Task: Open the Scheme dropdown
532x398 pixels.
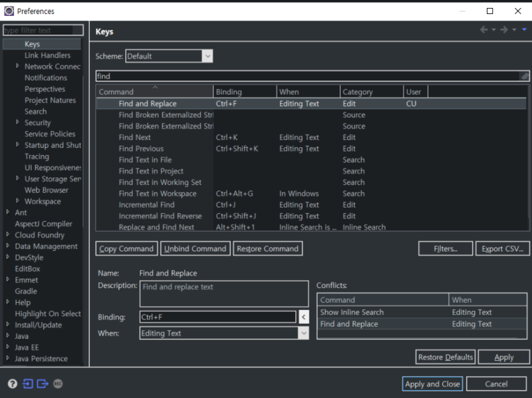Action: click(207, 57)
